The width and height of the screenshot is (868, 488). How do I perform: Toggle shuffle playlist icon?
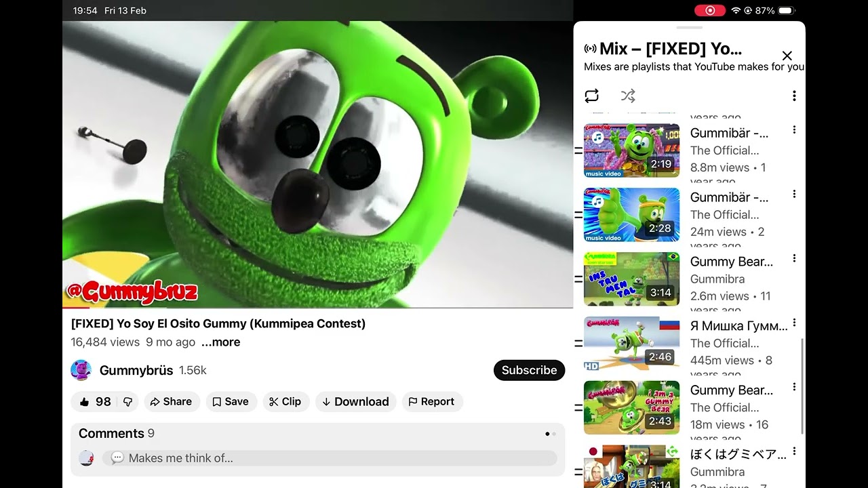click(628, 96)
